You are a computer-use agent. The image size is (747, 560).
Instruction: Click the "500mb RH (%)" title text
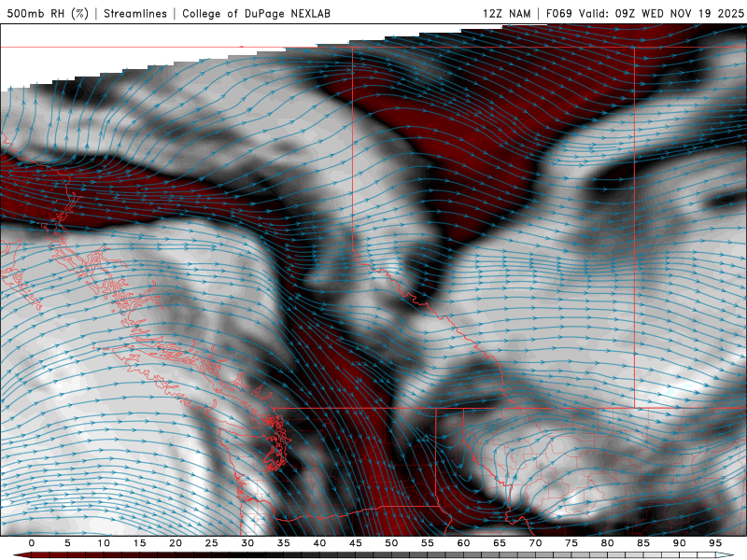point(48,13)
